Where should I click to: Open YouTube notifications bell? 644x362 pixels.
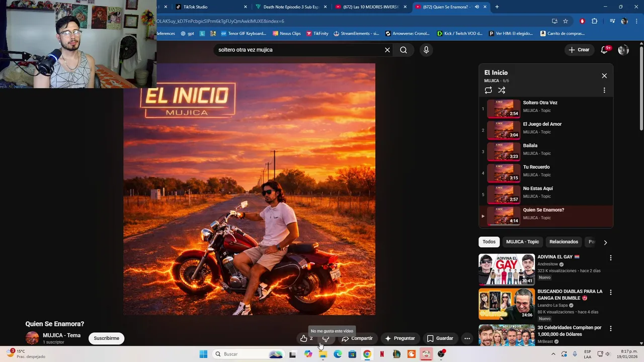pos(605,50)
